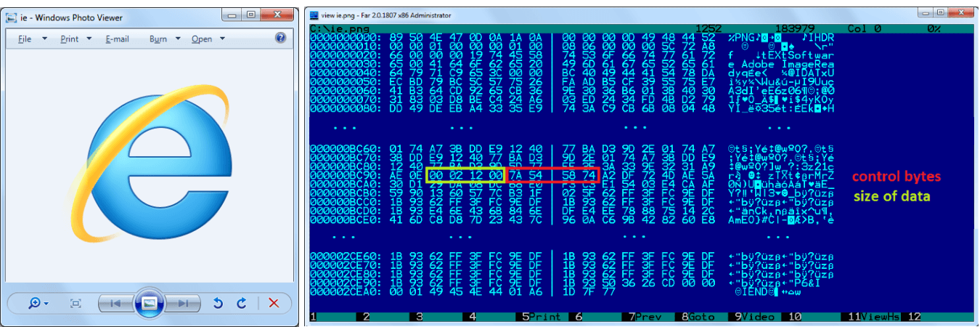980x327 pixels.
Task: Open the File menu in Photo Viewer
Action: pyautogui.click(x=32, y=39)
